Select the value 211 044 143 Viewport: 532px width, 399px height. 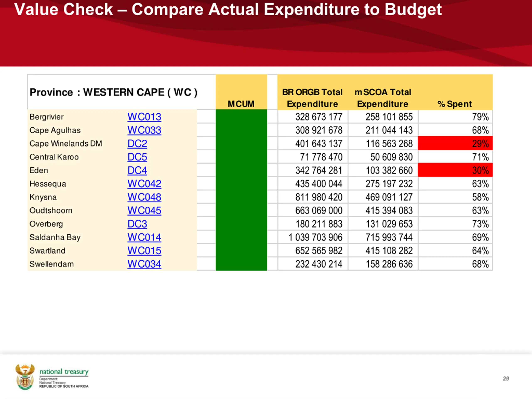tap(389, 130)
